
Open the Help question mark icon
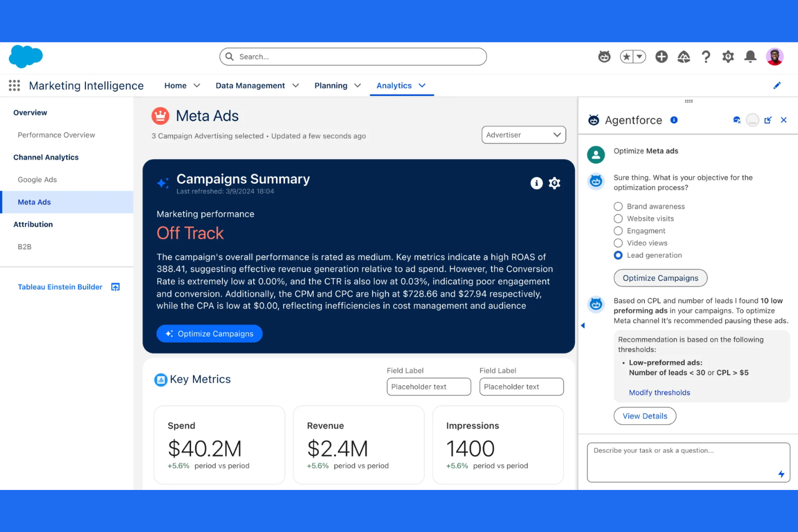[x=706, y=57]
